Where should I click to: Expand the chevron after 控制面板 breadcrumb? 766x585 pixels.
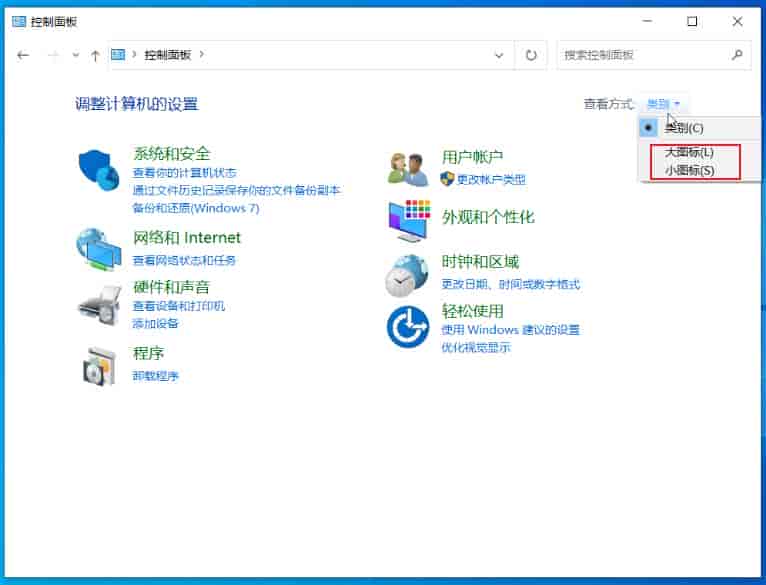pos(202,54)
